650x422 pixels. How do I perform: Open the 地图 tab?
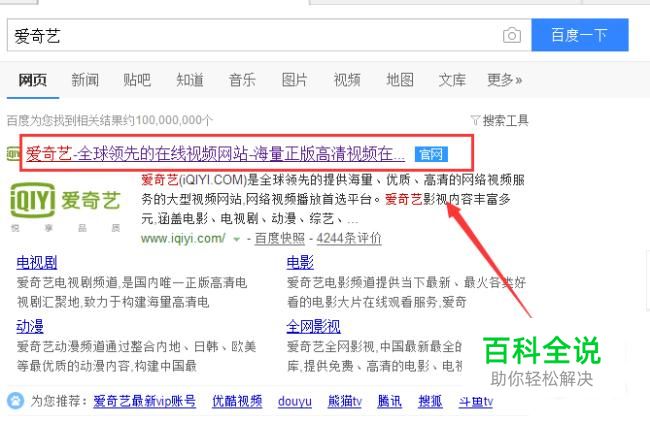(400, 80)
